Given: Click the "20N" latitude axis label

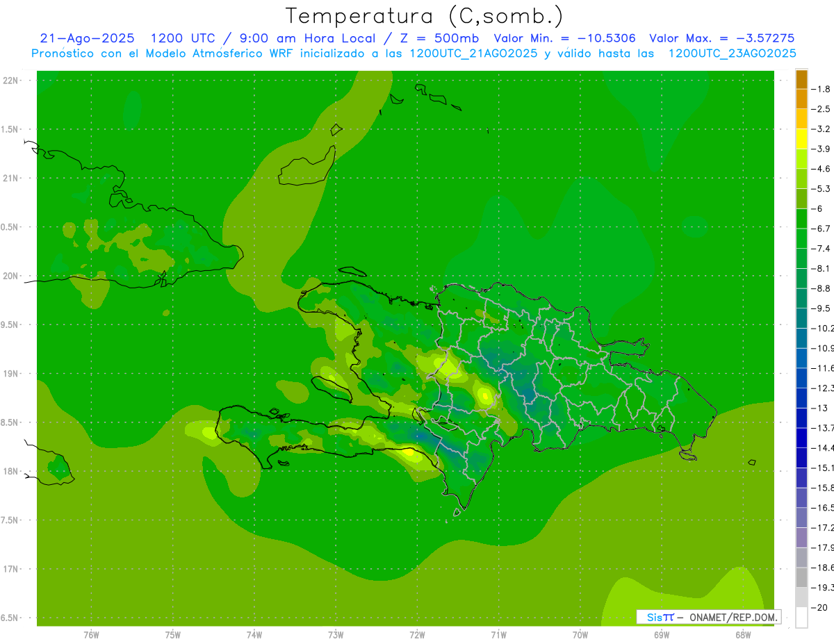Looking at the screenshot, I should 10,276.
